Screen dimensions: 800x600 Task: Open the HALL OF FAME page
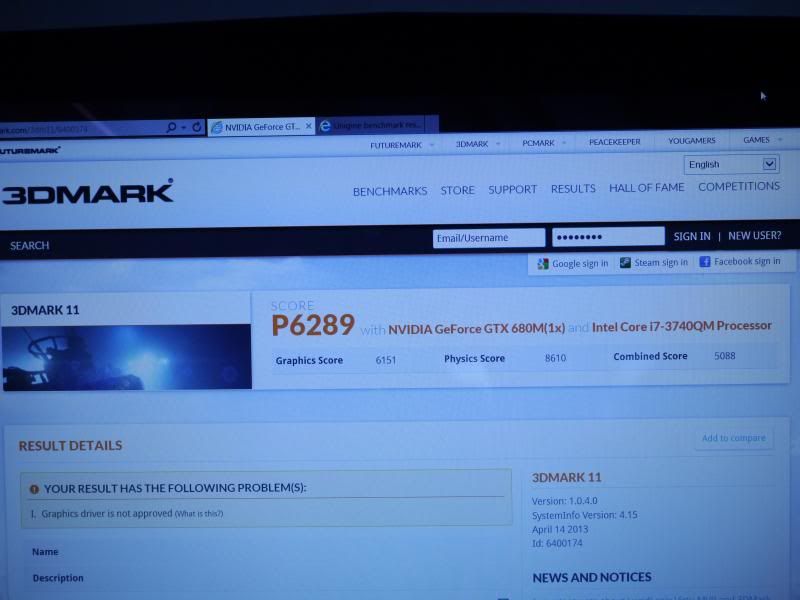click(x=646, y=187)
